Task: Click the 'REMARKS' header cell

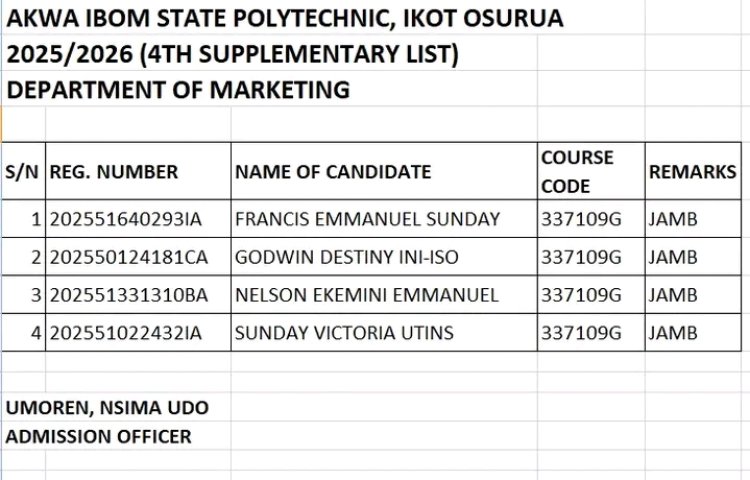Action: pyautogui.click(x=692, y=172)
